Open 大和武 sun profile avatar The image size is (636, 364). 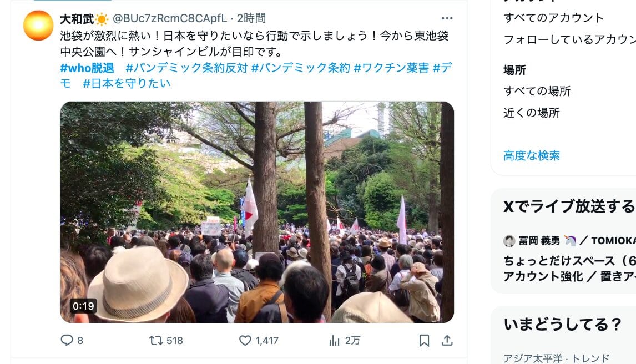[x=38, y=26]
